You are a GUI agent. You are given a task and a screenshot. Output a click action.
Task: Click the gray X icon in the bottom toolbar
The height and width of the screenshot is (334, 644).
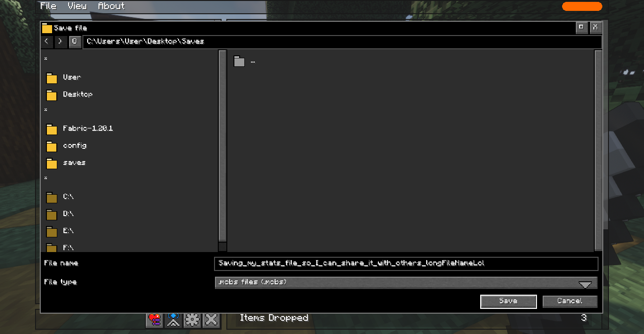pyautogui.click(x=211, y=320)
